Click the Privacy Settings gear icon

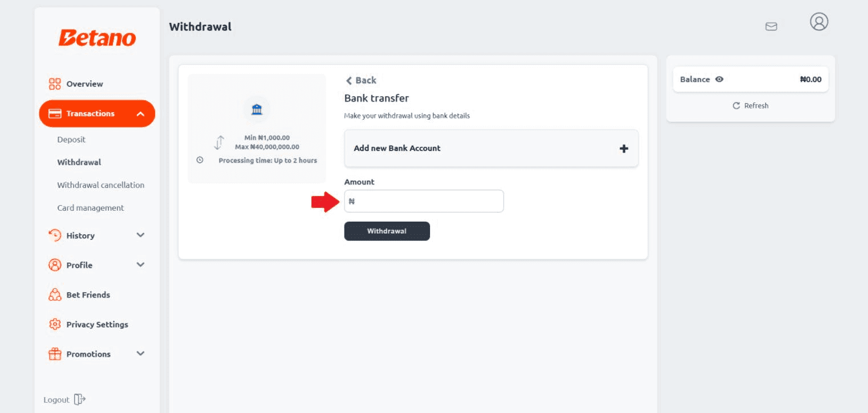tap(55, 324)
